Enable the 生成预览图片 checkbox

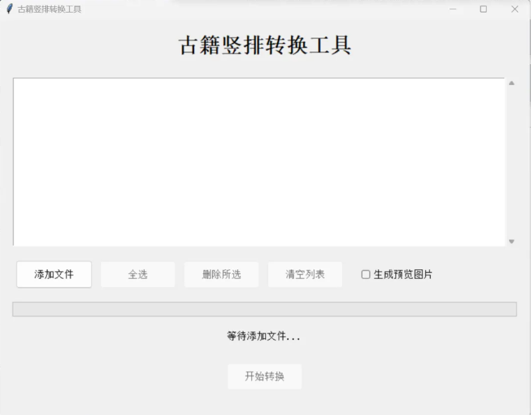pyautogui.click(x=366, y=274)
